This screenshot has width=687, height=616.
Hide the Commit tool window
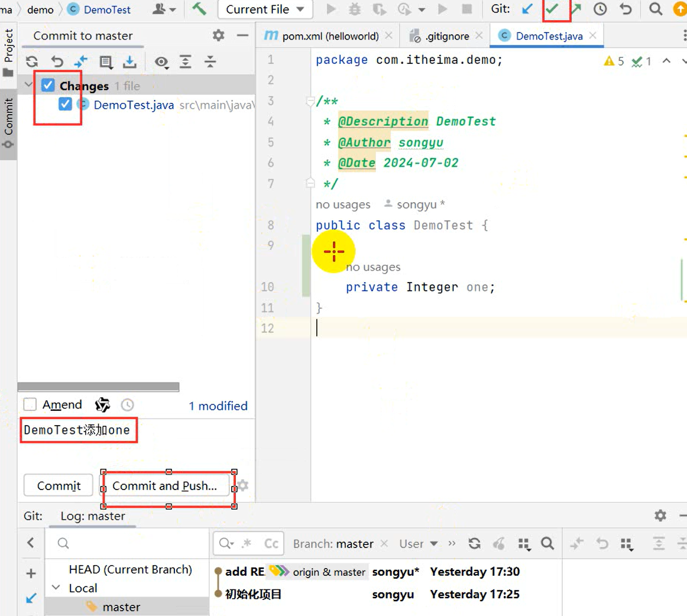coord(242,35)
